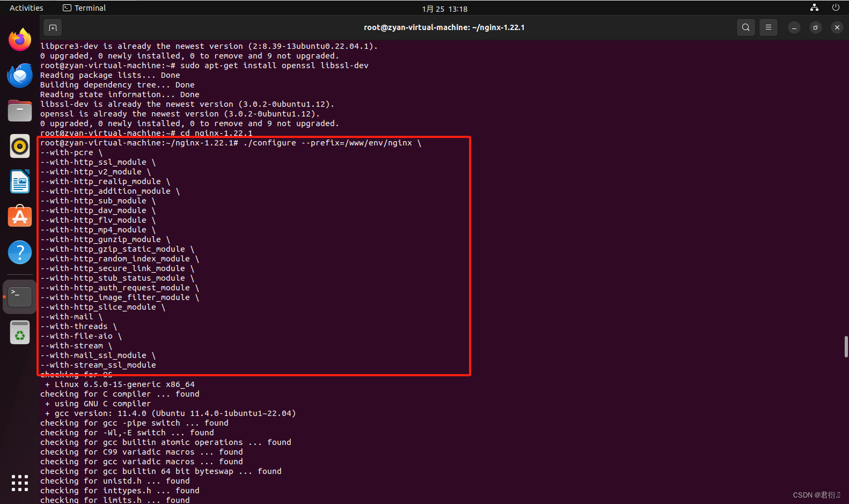Open the Help icon in dock
849x504 pixels.
20,252
